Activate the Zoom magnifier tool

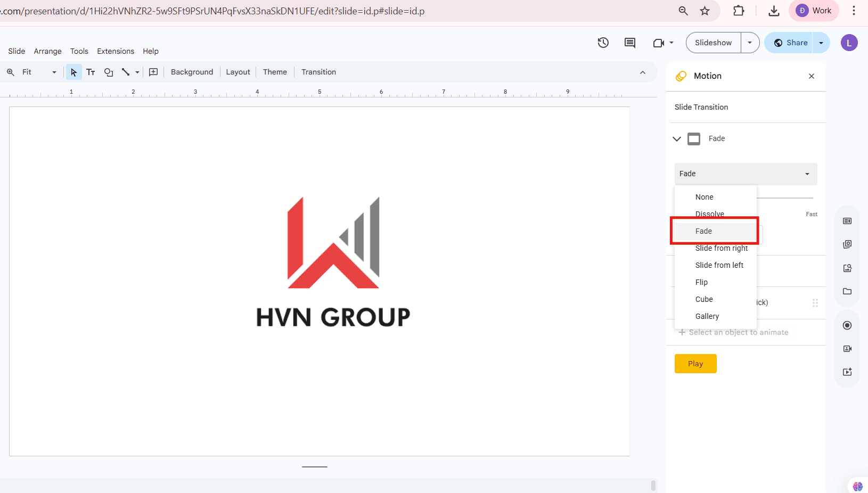click(10, 72)
